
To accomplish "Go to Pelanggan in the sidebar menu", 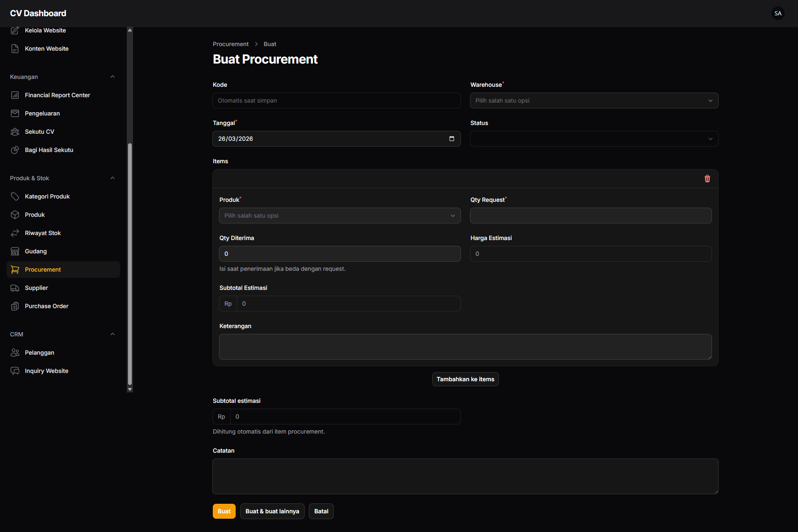I will click(39, 353).
